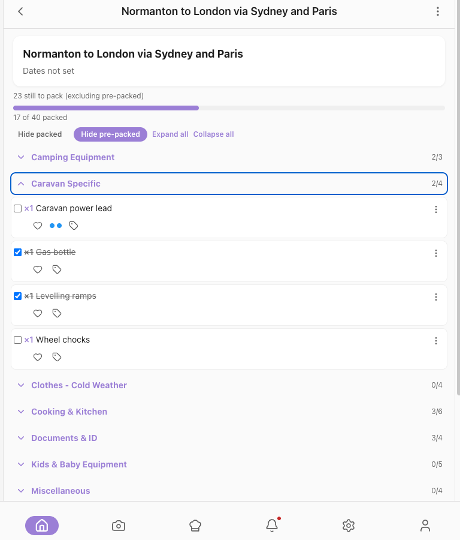The image size is (460, 540).
Task: Uncheck the Gas bottle checkbox
Action: tap(18, 252)
